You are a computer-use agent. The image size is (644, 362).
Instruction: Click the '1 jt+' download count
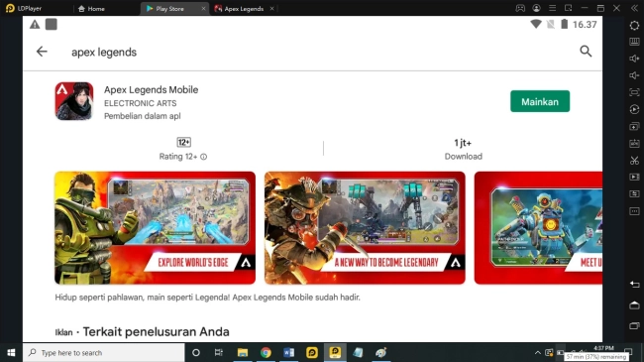pyautogui.click(x=463, y=143)
